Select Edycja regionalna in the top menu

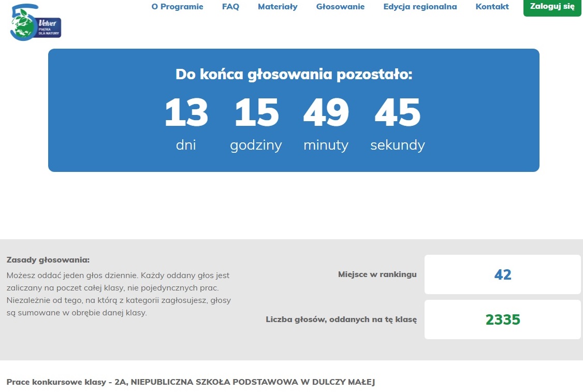coord(420,7)
